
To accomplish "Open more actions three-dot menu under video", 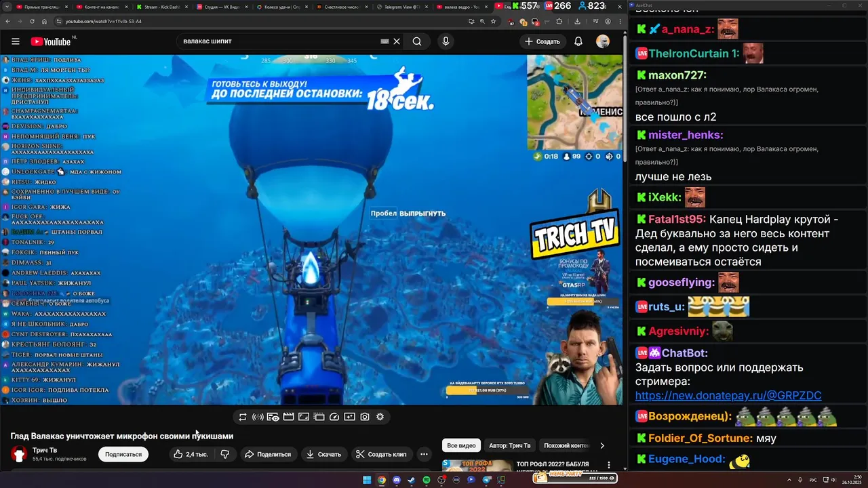I will coord(424,454).
